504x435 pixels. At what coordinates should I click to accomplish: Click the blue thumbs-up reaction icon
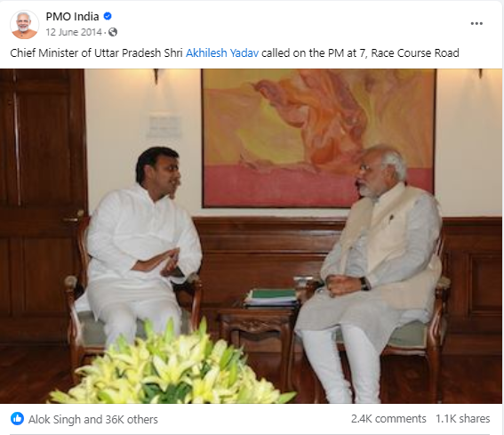[x=17, y=419]
